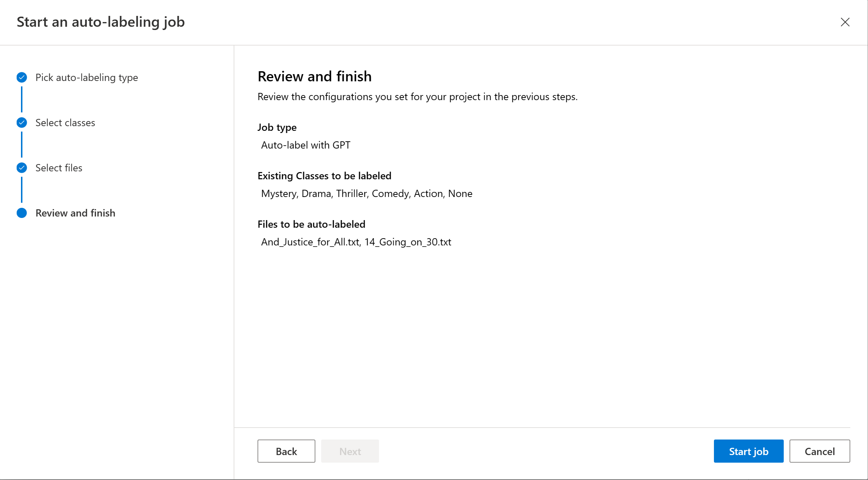Click the list of existing classes to be labeled
868x480 pixels.
[366, 193]
